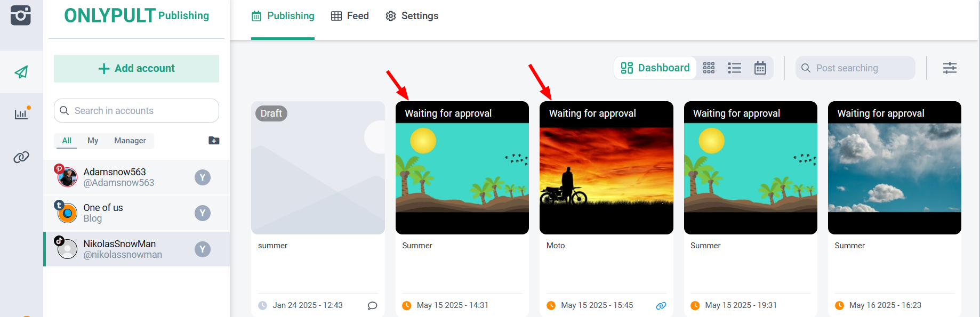
Task: Filter accounts by My
Action: point(93,141)
